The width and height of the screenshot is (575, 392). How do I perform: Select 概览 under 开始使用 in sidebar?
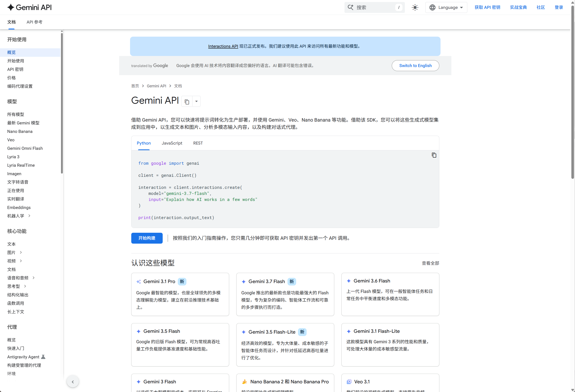point(11,53)
